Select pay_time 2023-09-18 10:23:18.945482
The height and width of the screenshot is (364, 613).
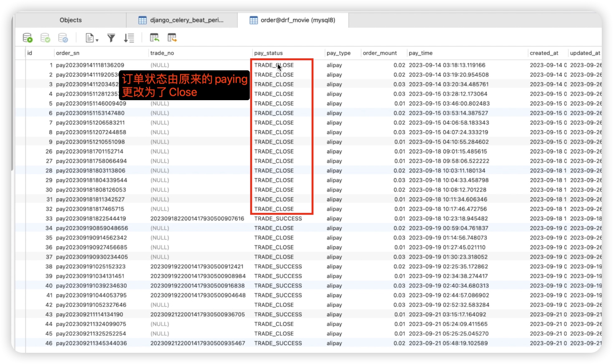click(x=448, y=218)
